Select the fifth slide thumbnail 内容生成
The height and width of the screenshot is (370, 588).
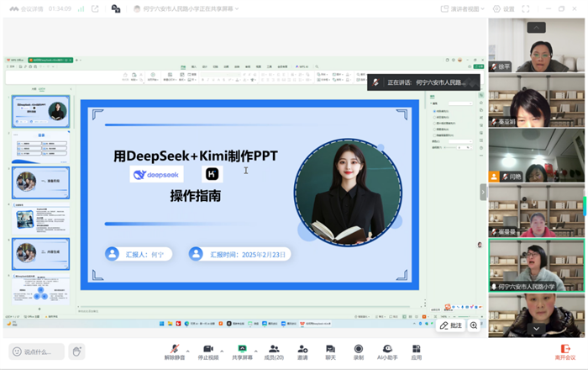pyautogui.click(x=40, y=254)
